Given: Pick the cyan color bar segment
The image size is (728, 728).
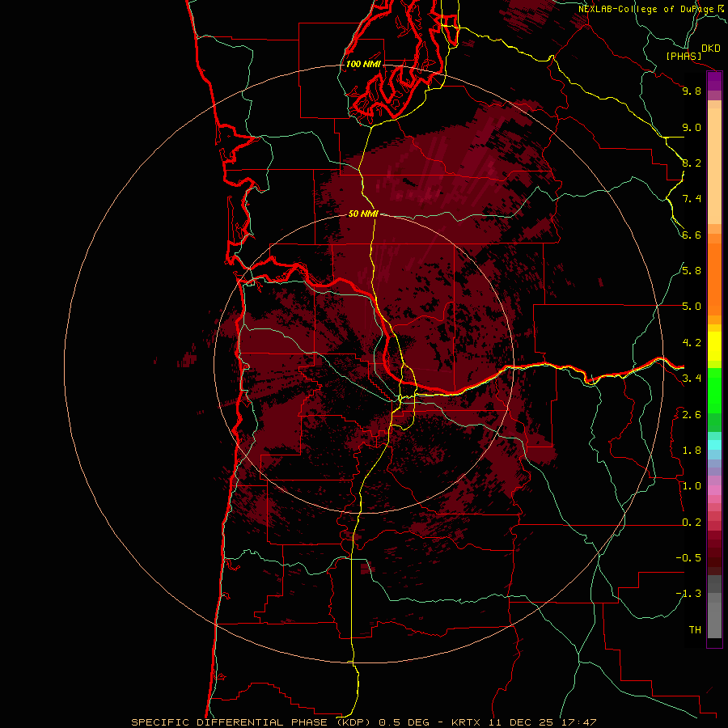Looking at the screenshot, I should [x=714, y=445].
